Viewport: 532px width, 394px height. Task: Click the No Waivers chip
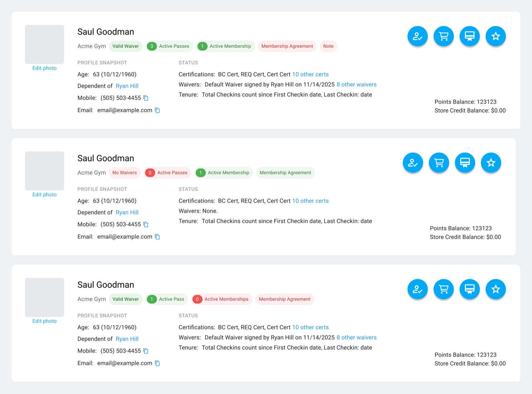[125, 173]
